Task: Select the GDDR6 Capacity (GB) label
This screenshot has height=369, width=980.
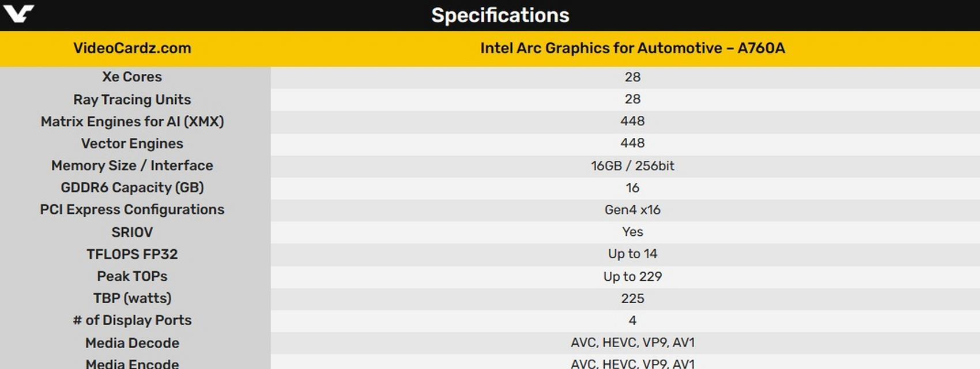Action: point(132,187)
